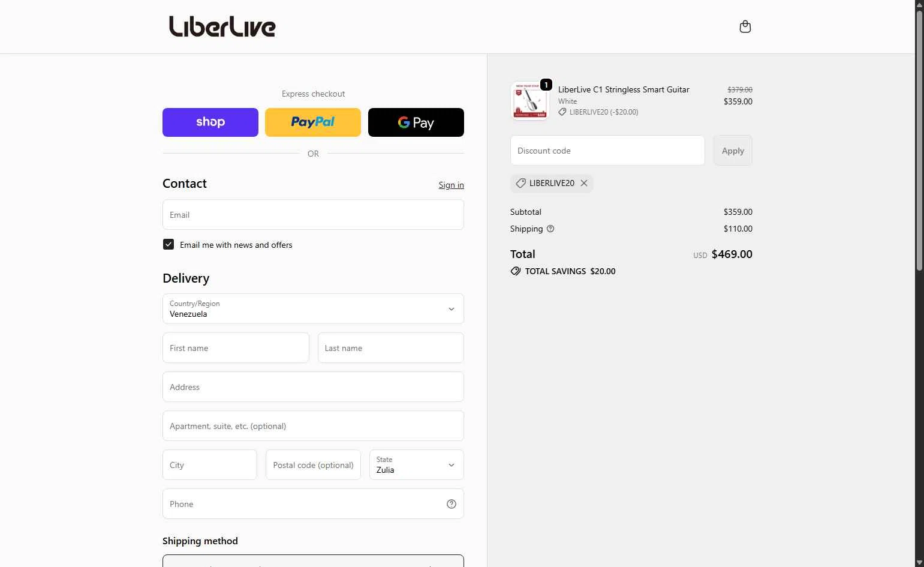This screenshot has width=924, height=567.
Task: Click the shipping info question mark icon
Action: tap(550, 229)
